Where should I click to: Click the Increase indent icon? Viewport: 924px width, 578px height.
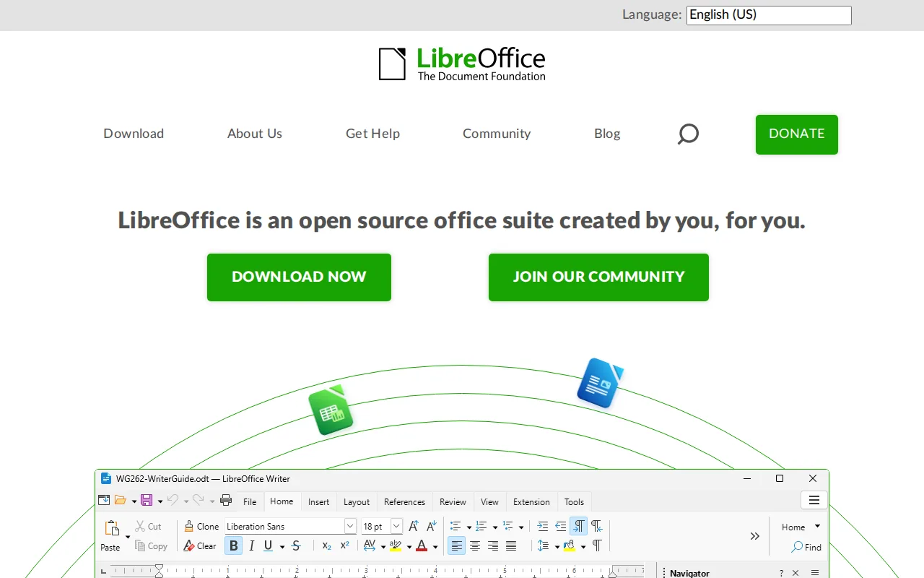click(x=543, y=526)
